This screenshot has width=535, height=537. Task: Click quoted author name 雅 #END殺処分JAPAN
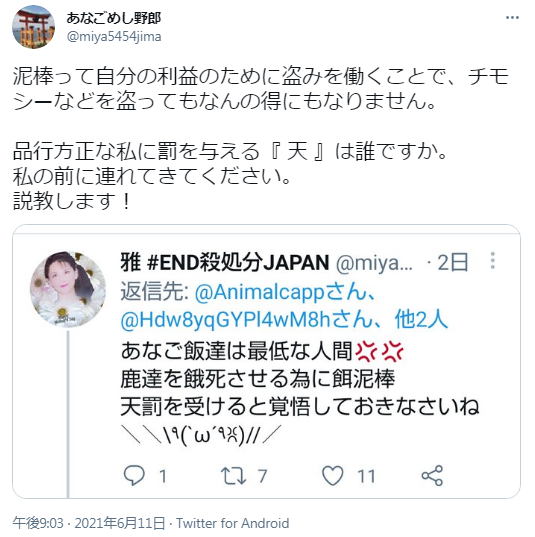point(225,262)
